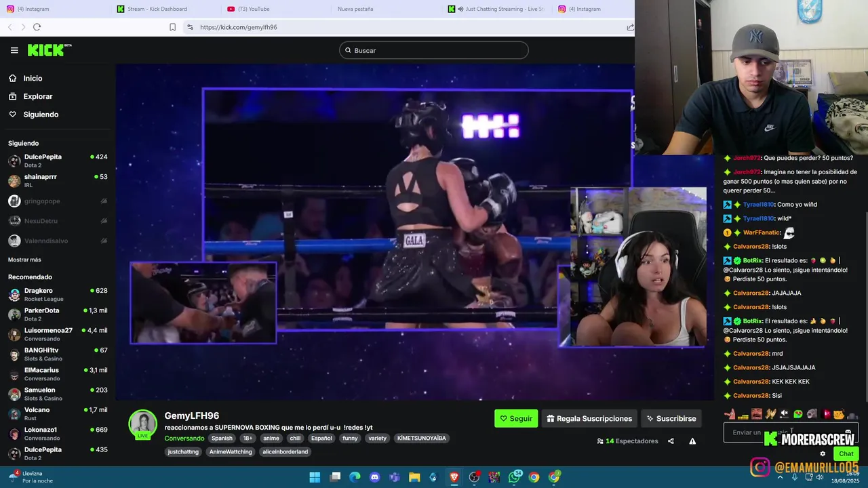Open recommended channel ElMacarius
This screenshot has height=488, width=868.
point(58,374)
